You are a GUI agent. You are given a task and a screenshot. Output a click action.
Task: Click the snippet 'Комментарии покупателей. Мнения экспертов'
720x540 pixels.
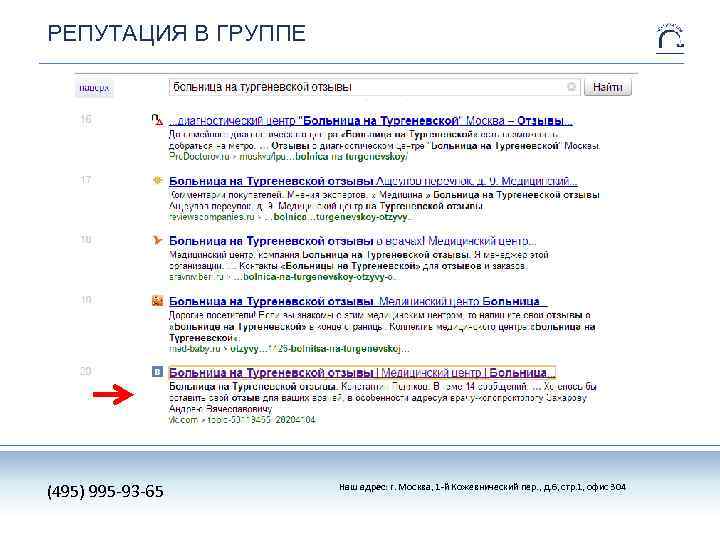coord(384,200)
